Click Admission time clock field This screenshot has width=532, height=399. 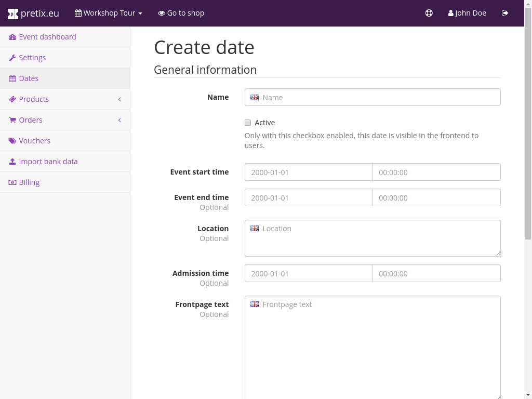tap(436, 273)
